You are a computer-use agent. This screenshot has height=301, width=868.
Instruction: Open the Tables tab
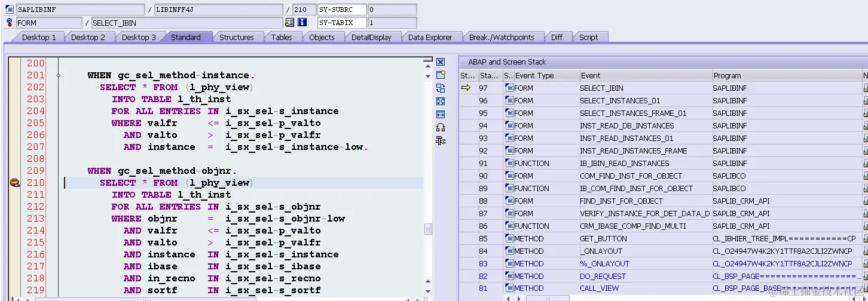click(x=282, y=37)
